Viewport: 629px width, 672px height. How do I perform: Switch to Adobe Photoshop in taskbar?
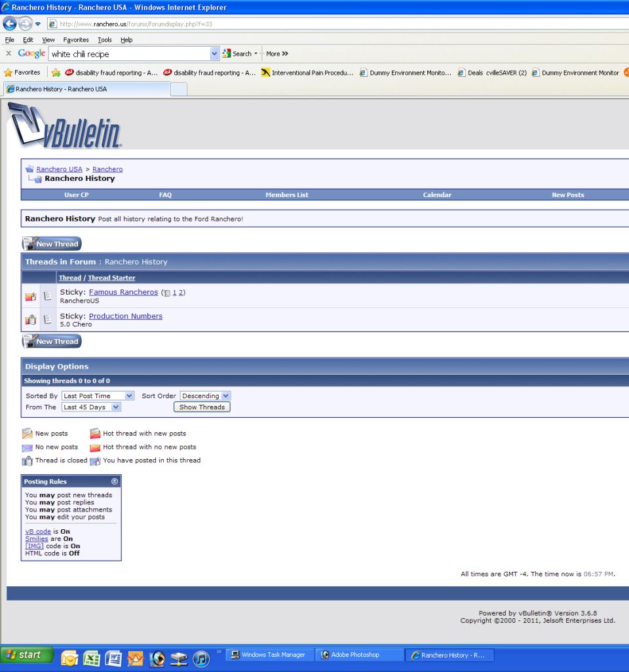[360, 655]
